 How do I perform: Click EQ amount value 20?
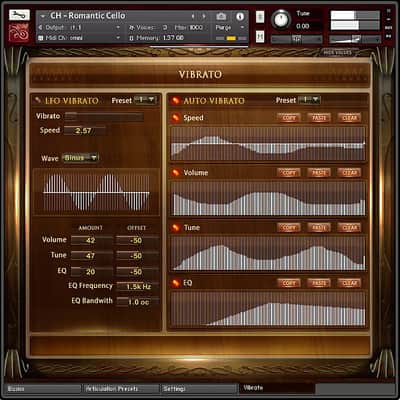(91, 271)
